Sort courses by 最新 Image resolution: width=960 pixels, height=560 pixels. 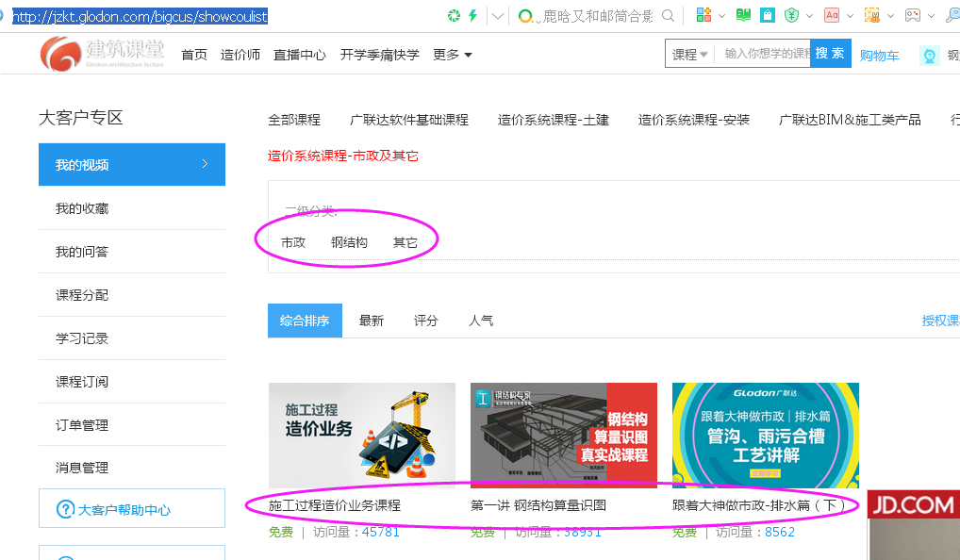click(371, 321)
